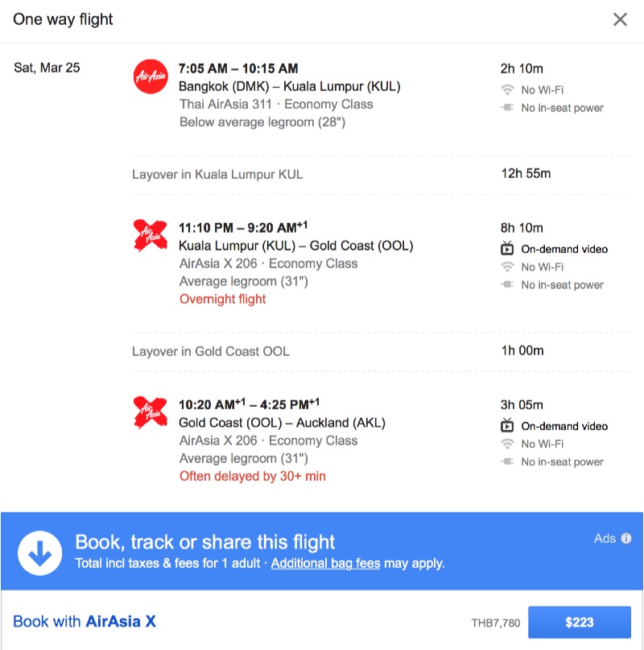Click the No Wi-Fi icon on first flight

(x=507, y=90)
